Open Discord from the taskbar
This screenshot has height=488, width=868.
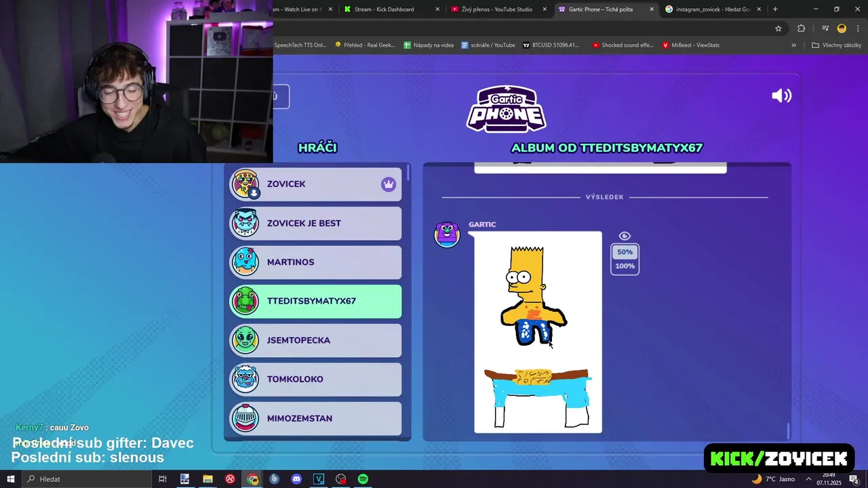click(296, 479)
